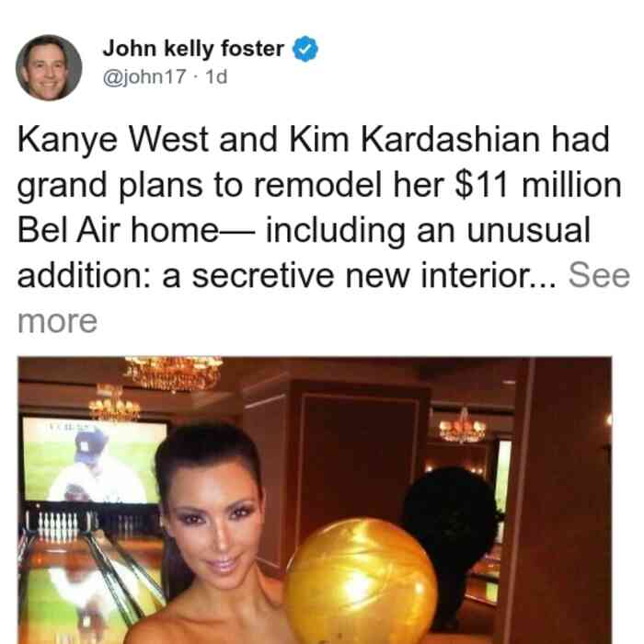This screenshot has width=644, height=644.
Task: Expand the post via 'See' text
Action: [x=599, y=275]
